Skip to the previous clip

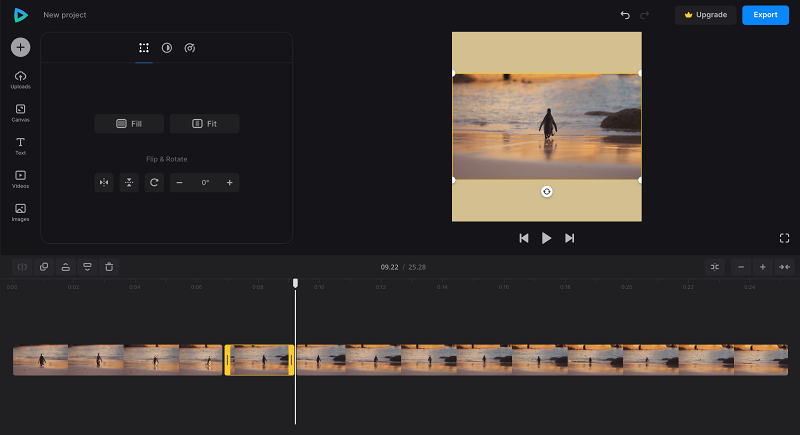pyautogui.click(x=523, y=238)
